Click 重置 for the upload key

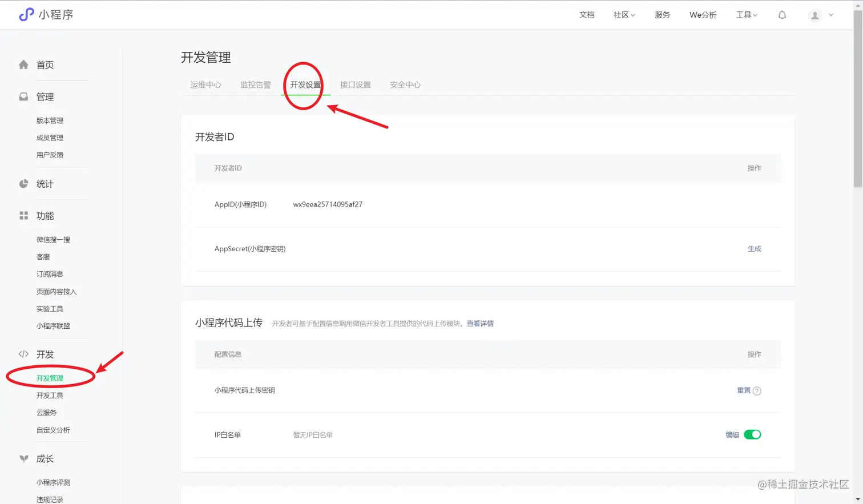(x=744, y=390)
